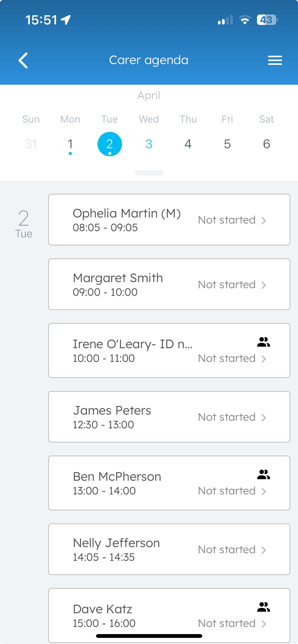Viewport: 298px width, 644px height.
Task: Tap the back arrow in header
Action: [23, 61]
